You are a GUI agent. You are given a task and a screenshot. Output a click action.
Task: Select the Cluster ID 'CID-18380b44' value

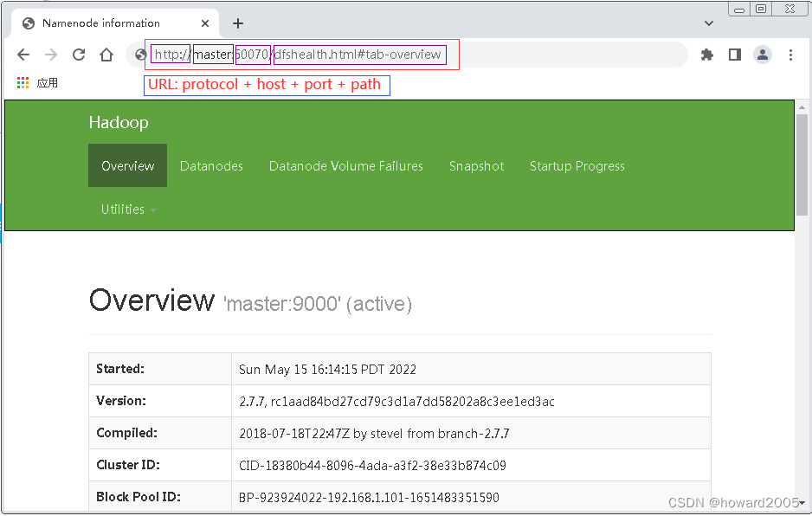pyautogui.click(x=372, y=466)
